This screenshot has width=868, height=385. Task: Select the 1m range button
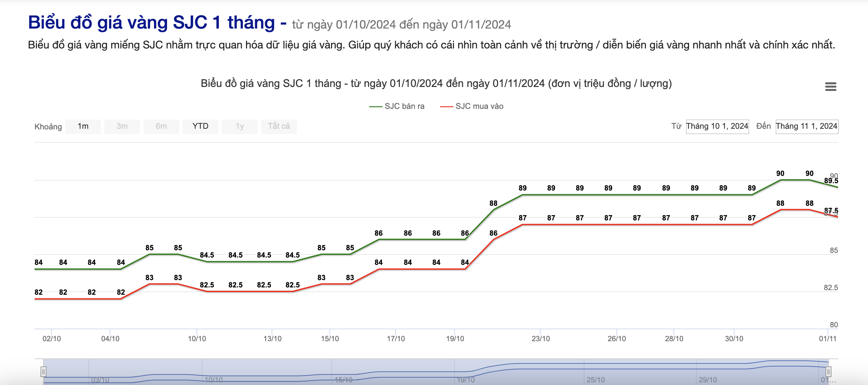click(83, 126)
